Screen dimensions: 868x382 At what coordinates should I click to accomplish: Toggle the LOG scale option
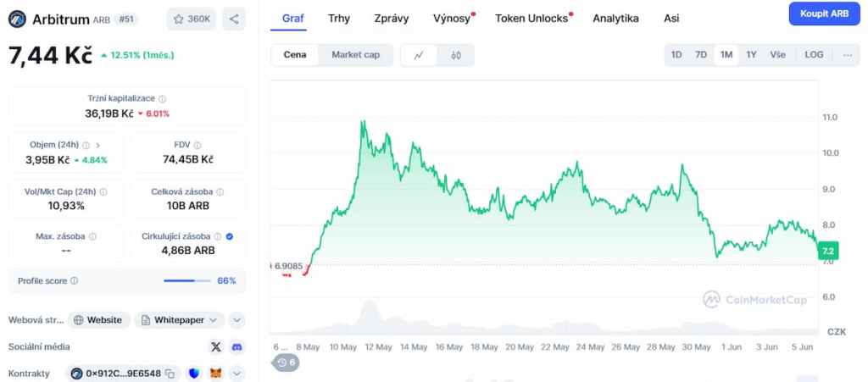814,55
